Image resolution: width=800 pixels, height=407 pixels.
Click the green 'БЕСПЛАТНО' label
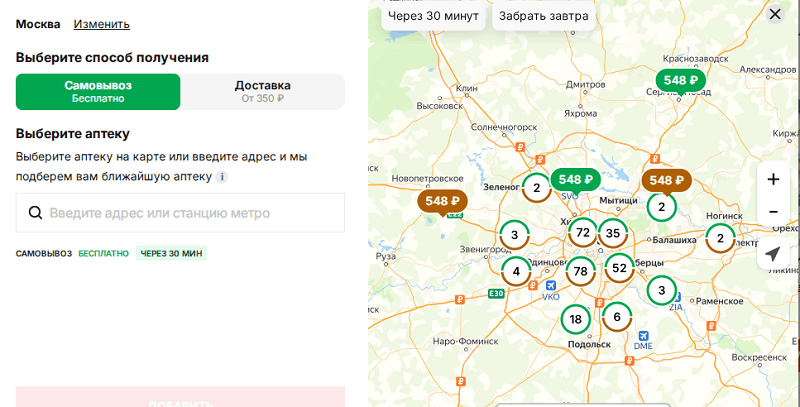(x=104, y=253)
